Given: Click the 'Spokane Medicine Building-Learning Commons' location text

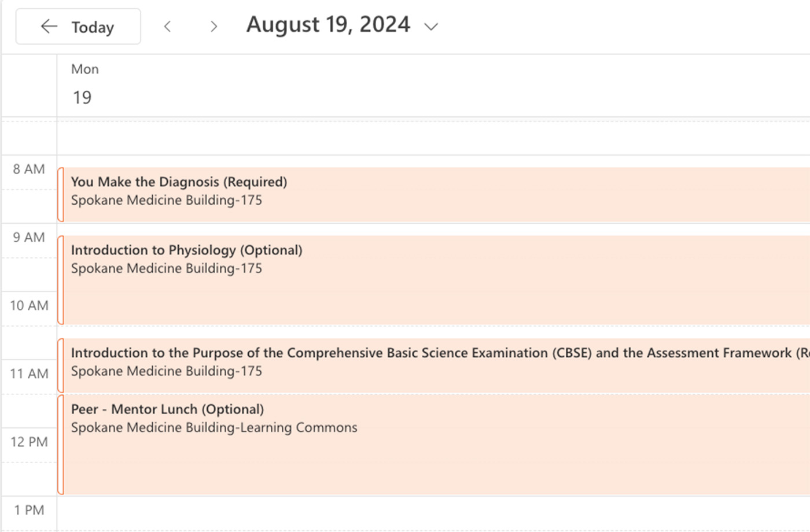Looking at the screenshot, I should 214,427.
